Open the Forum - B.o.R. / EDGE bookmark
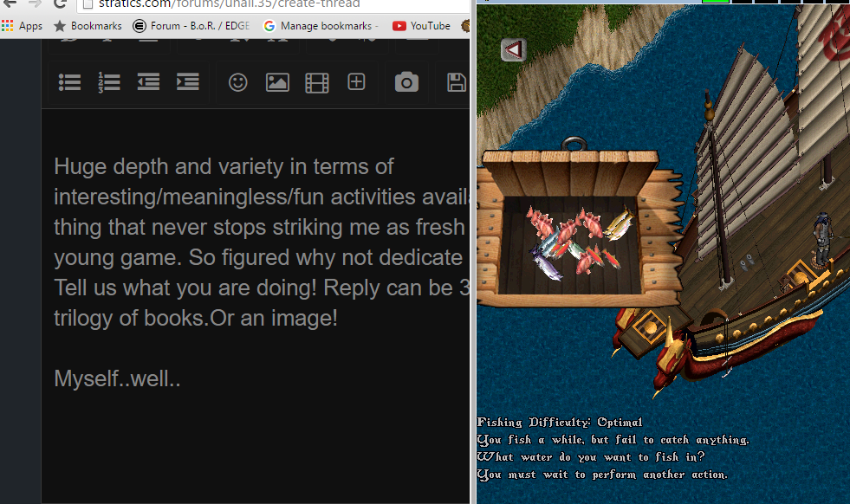The width and height of the screenshot is (850, 504). pos(191,25)
